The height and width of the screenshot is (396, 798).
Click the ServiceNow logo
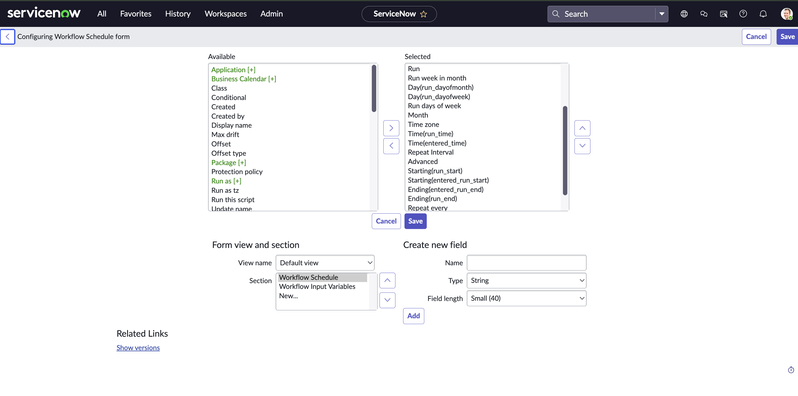tap(44, 13)
